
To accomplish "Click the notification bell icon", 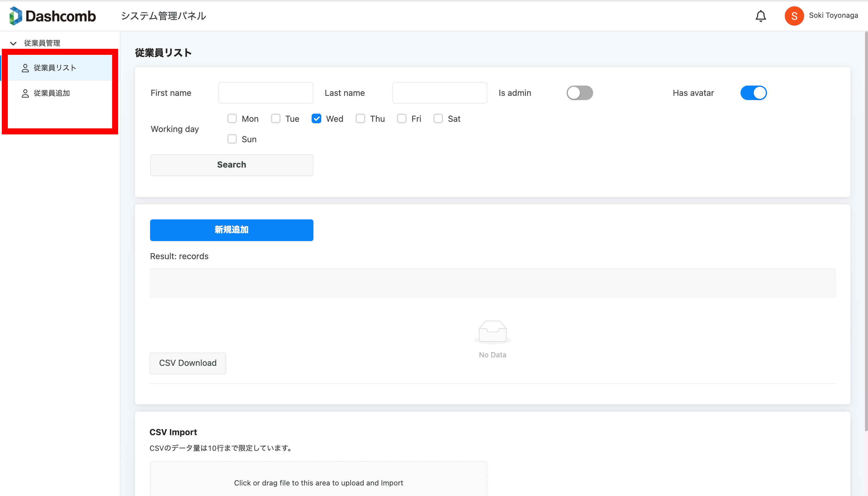I will [760, 16].
